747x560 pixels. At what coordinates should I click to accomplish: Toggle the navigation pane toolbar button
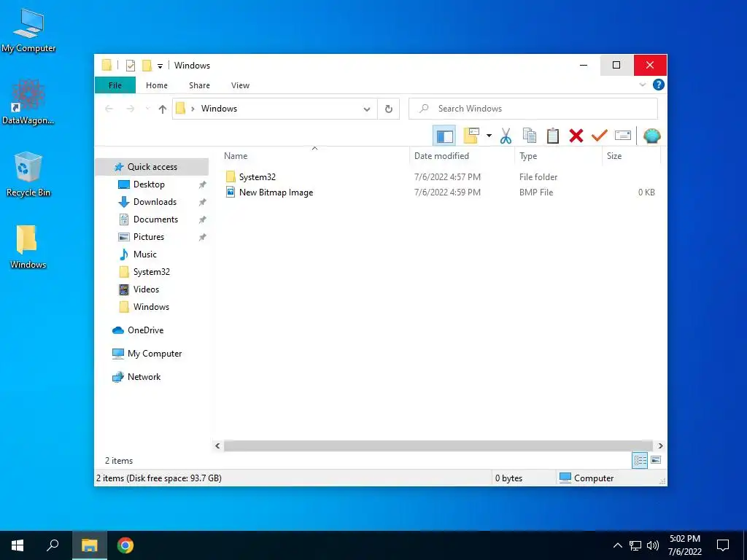point(444,136)
